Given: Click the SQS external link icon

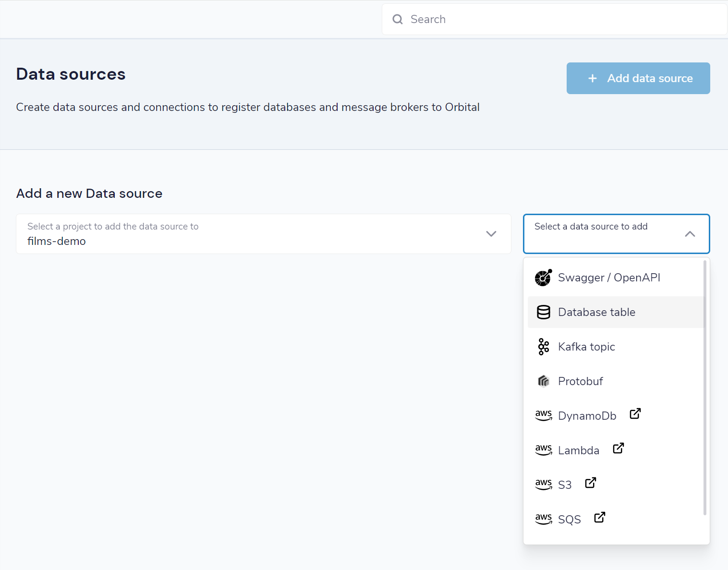Looking at the screenshot, I should [x=599, y=517].
